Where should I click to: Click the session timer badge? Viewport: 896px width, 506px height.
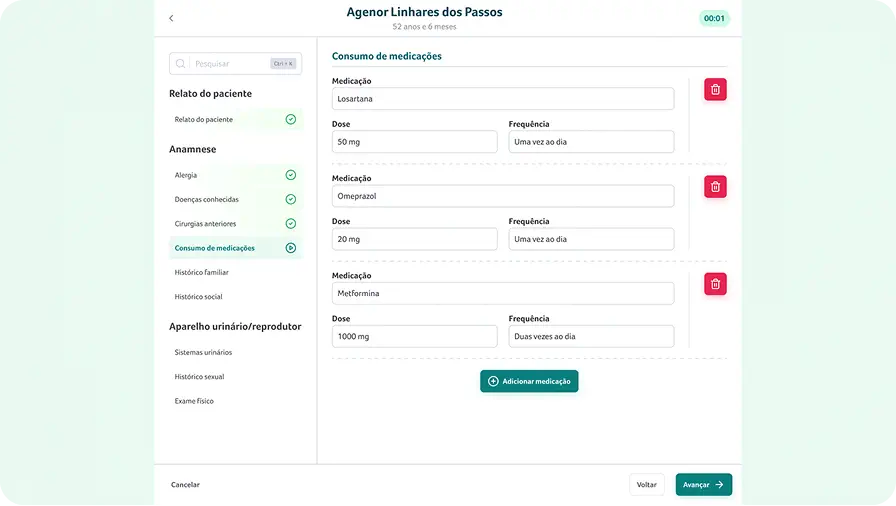(714, 18)
